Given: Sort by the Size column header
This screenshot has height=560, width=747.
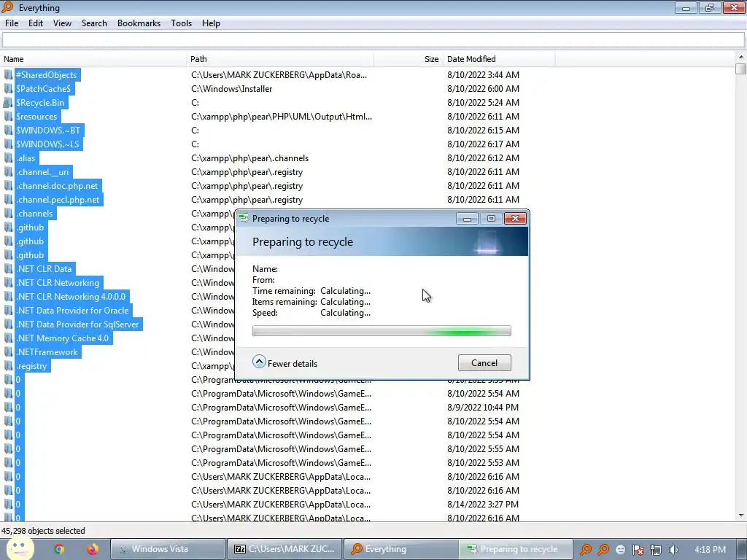Looking at the screenshot, I should coord(409,59).
